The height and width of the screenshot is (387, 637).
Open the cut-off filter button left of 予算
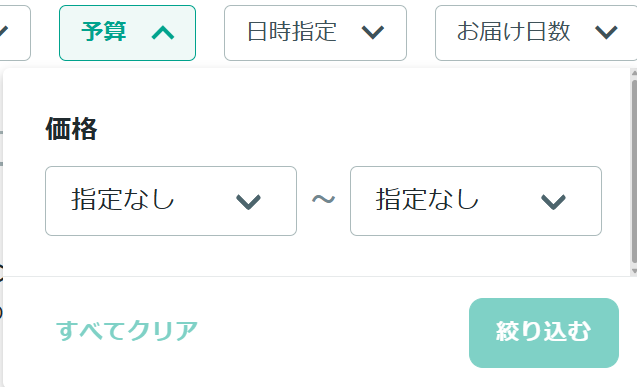[15, 33]
